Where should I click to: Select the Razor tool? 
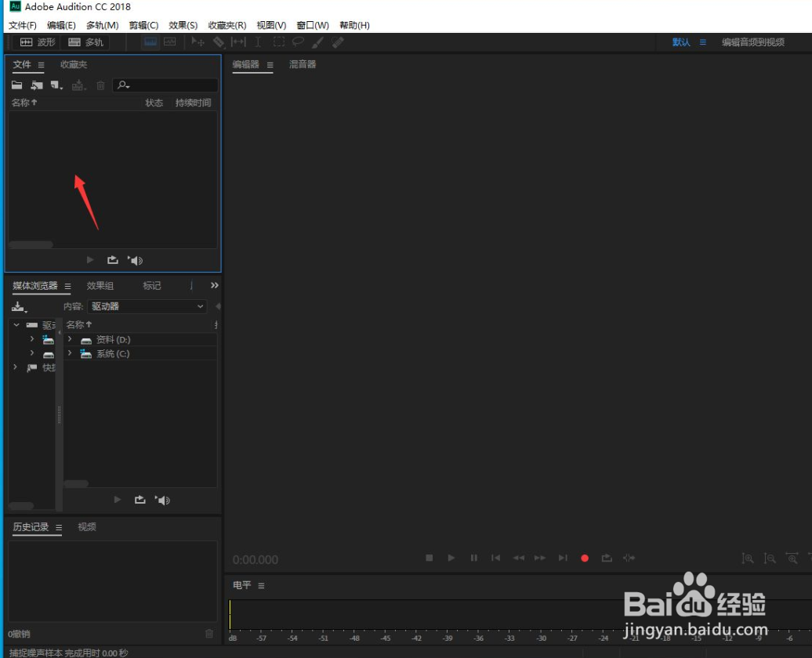[219, 42]
